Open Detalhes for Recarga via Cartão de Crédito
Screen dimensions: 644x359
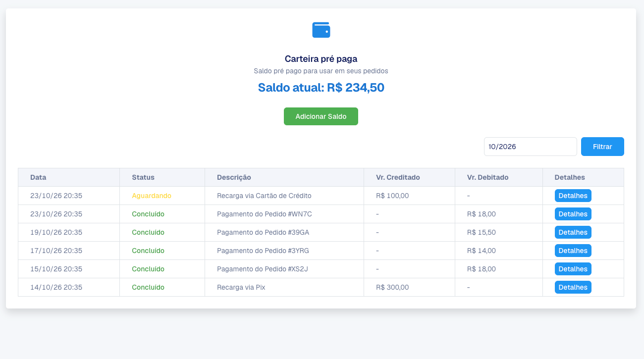[x=573, y=196]
